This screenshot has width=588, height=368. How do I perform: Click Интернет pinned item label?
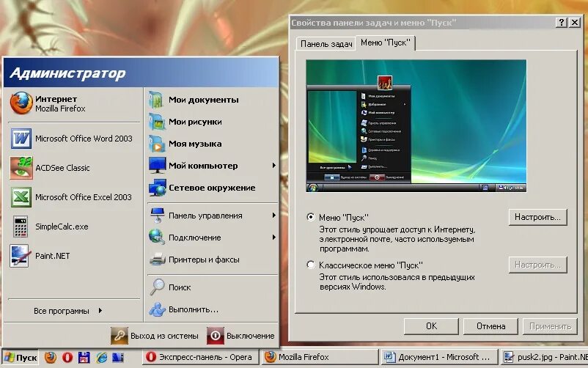[x=56, y=99]
